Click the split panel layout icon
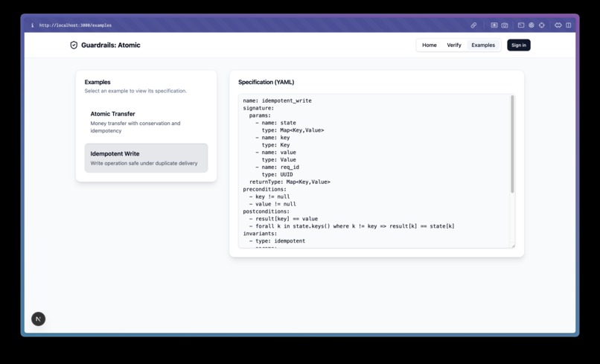This screenshot has height=364, width=600. 569,25
